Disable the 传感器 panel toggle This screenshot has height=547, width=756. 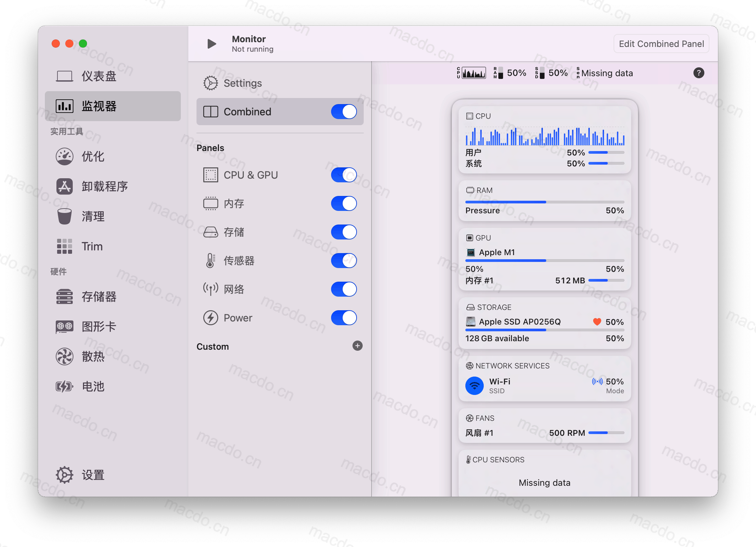pyautogui.click(x=344, y=260)
